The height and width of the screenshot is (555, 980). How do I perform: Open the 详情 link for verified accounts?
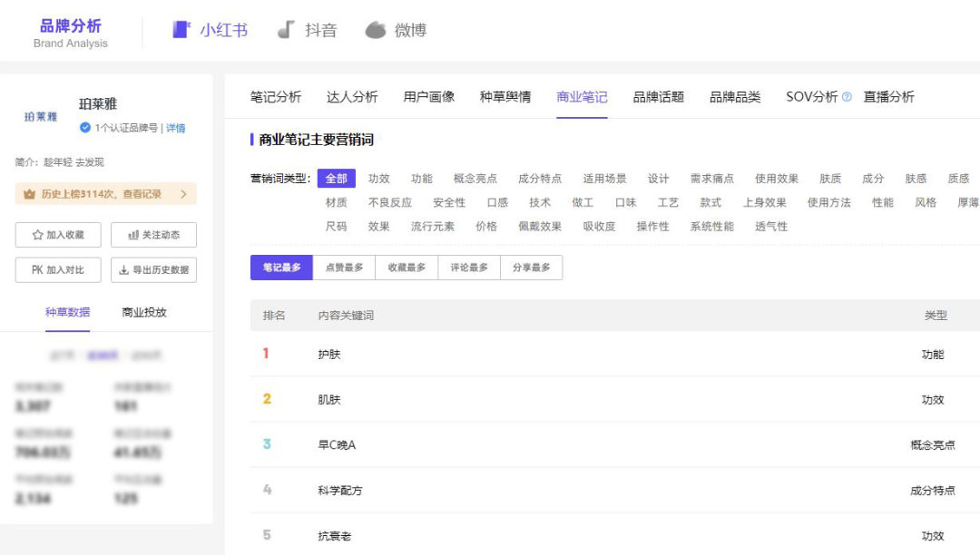point(176,128)
